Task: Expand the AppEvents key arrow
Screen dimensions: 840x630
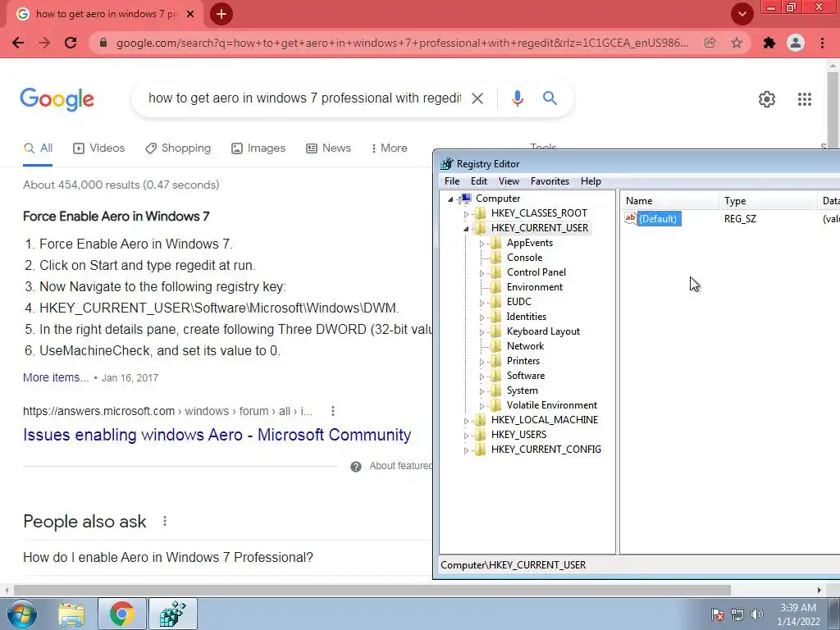Action: (x=482, y=244)
